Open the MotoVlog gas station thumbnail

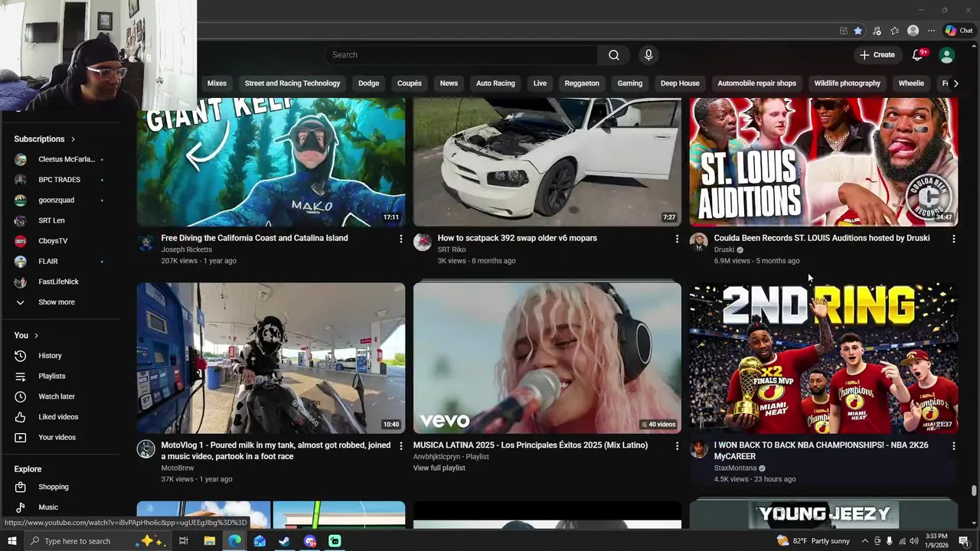click(x=271, y=358)
